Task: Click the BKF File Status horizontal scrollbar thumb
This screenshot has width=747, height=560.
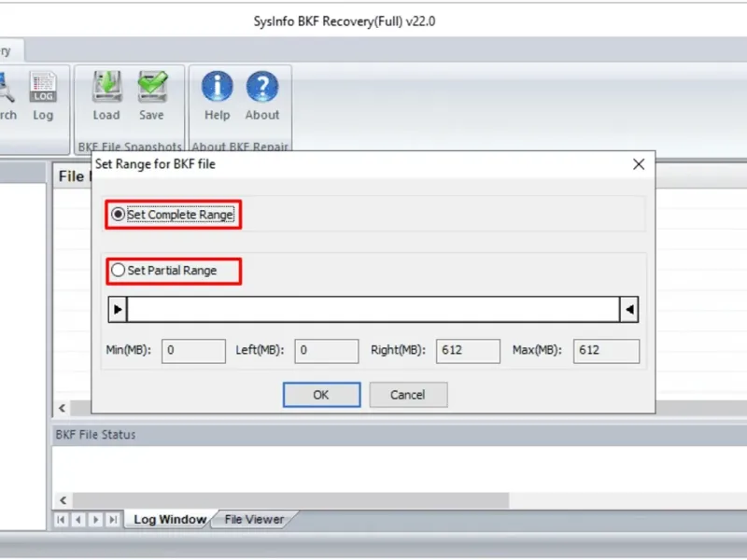Action: pos(290,500)
